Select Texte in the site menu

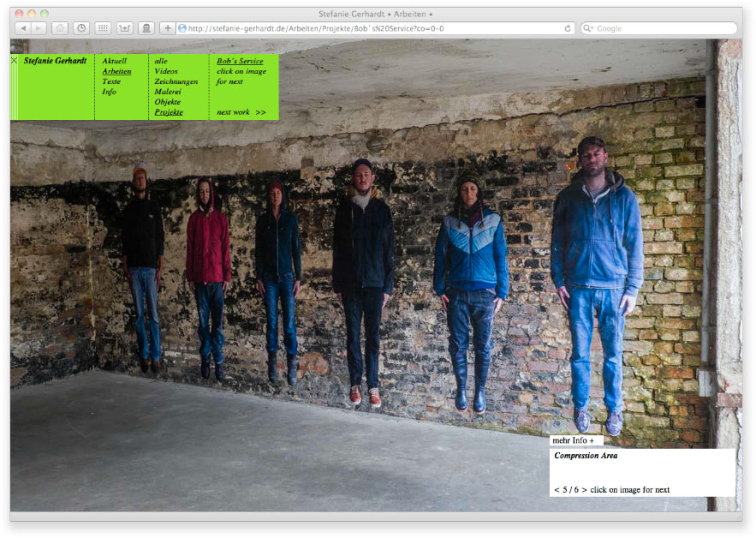coord(111,81)
